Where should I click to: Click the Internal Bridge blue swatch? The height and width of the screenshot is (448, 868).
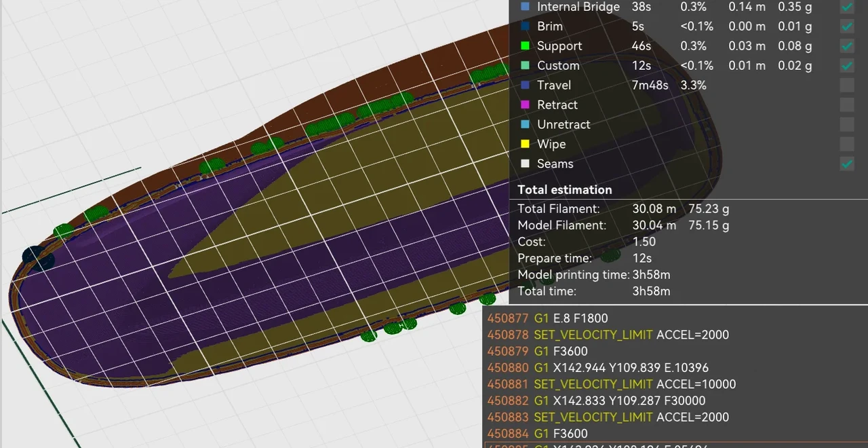[525, 7]
